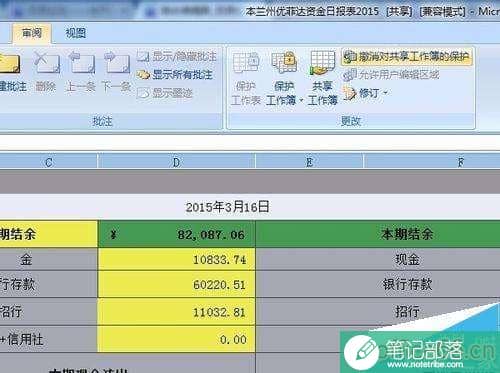500x373 pixels.
Task: Click 显示所有批注 button
Action: pos(175,75)
